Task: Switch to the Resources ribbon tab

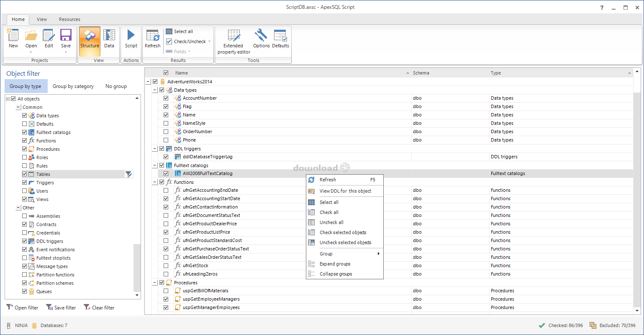Action: [x=69, y=19]
